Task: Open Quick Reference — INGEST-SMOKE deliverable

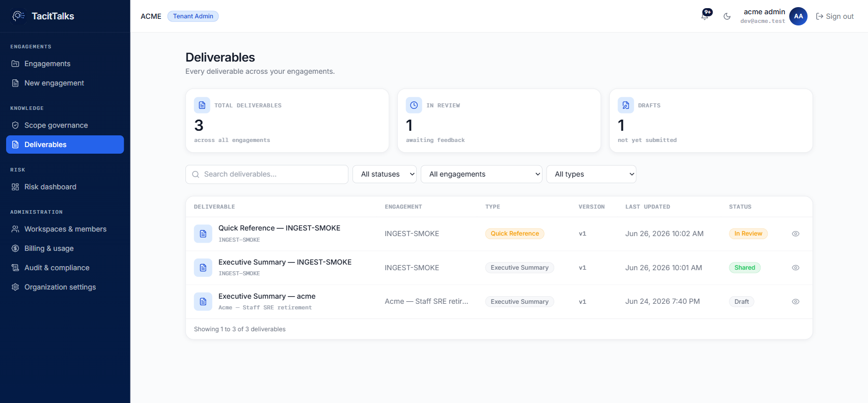Action: click(279, 228)
